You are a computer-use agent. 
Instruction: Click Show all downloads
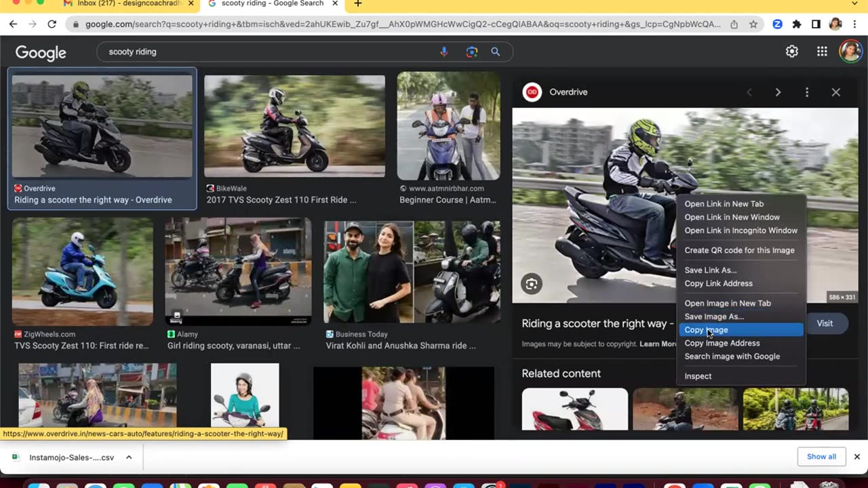[x=821, y=457]
